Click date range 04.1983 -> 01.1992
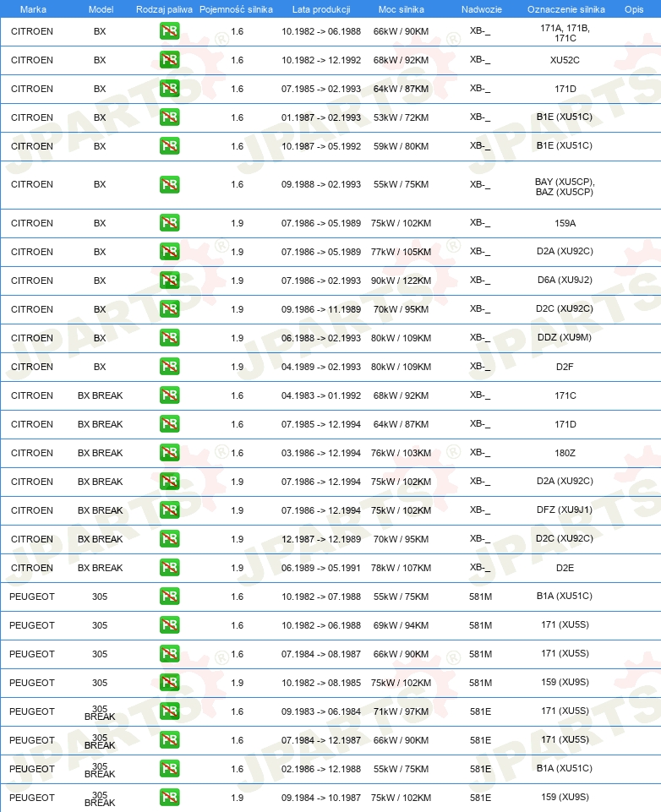The width and height of the screenshot is (661, 812). [321, 395]
